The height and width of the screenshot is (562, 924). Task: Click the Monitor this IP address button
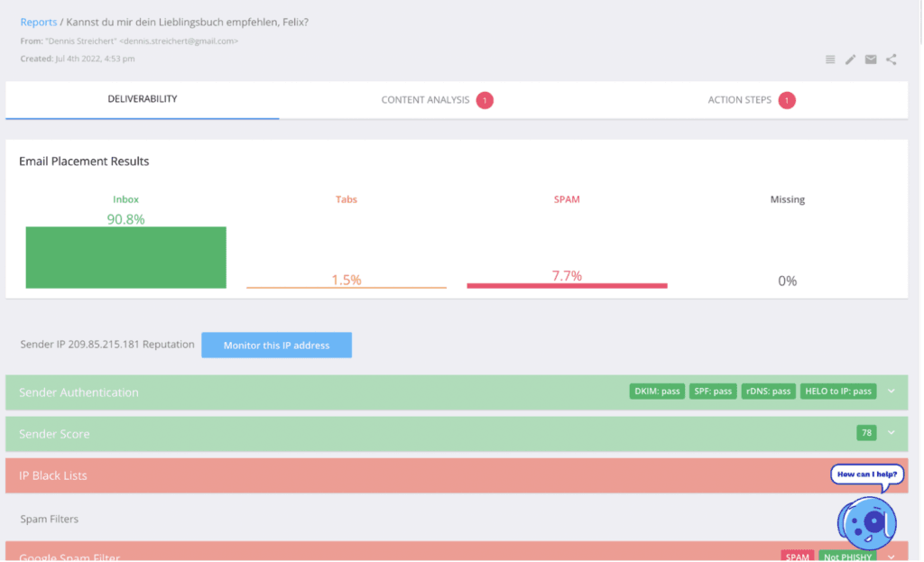(276, 345)
